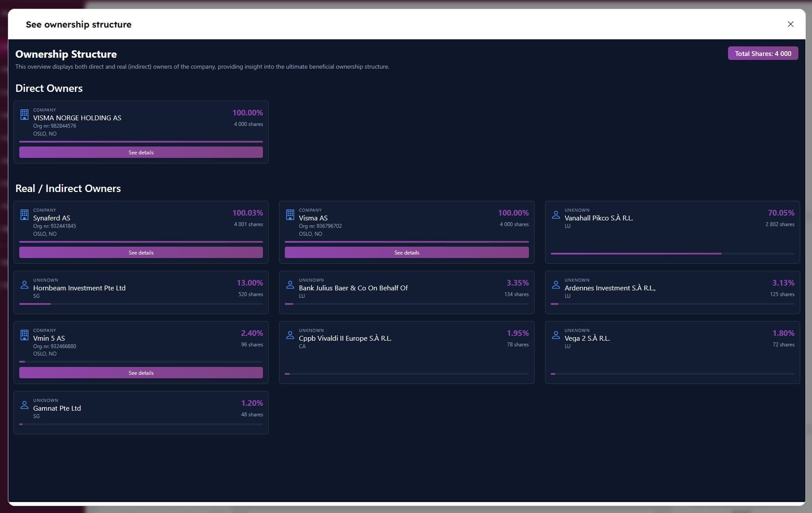
Task: Click the Total Shares: 4 000 badge
Action: (763, 53)
